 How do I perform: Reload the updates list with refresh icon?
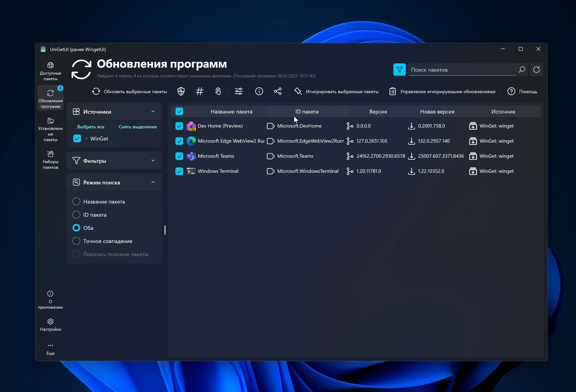tap(536, 69)
